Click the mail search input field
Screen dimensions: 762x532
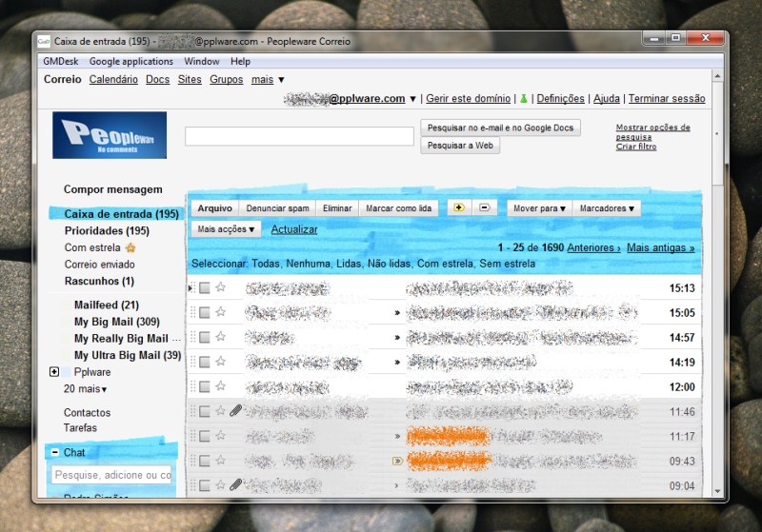[299, 136]
